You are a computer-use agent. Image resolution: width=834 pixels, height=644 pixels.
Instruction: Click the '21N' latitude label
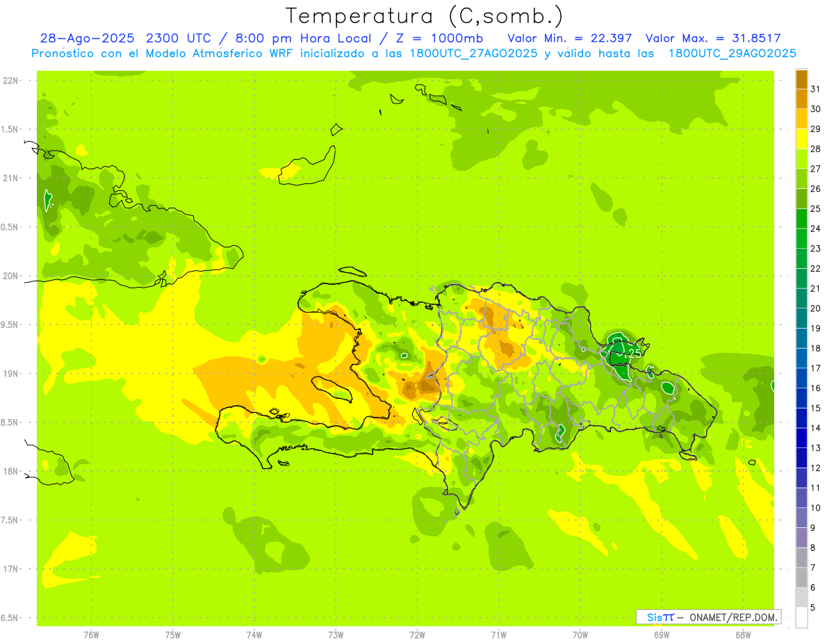[x=11, y=179]
